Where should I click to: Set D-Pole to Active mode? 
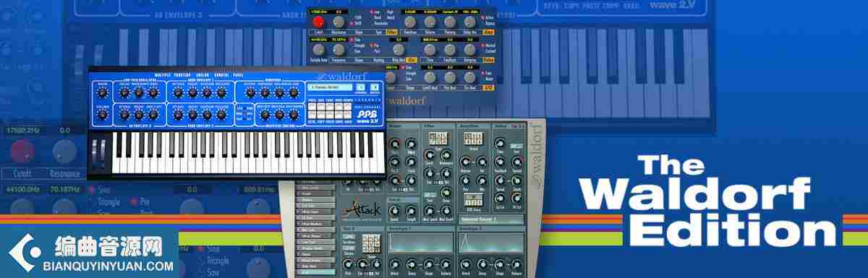pyautogui.click(x=488, y=17)
